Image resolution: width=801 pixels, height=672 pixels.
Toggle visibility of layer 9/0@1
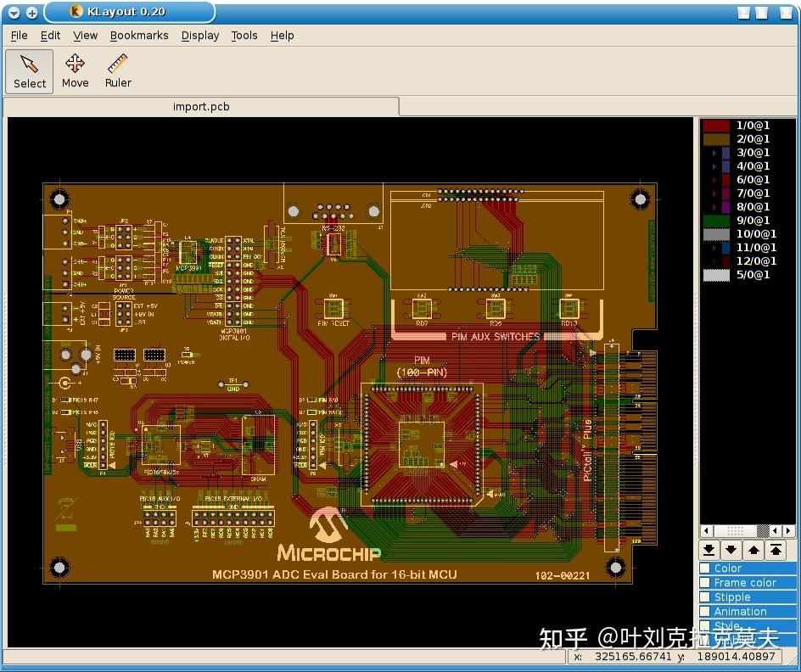715,220
